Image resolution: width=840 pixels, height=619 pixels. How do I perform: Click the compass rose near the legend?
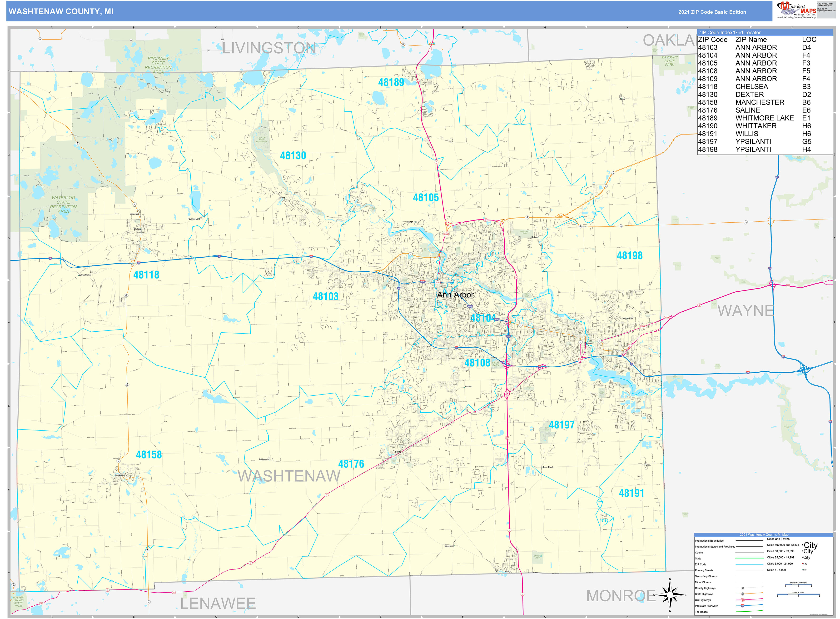670,595
